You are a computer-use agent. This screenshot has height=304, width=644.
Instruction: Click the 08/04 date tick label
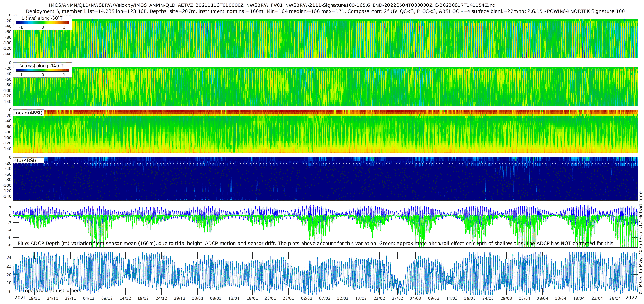point(543,298)
